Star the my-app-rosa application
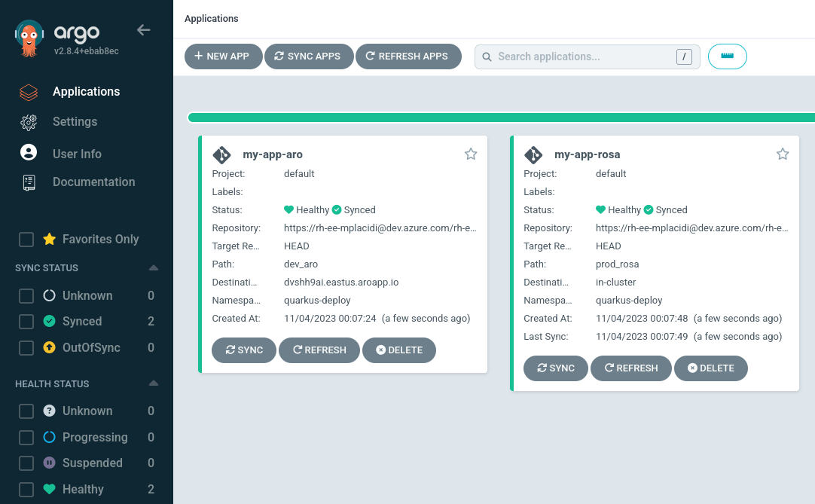This screenshot has width=815, height=504. click(x=783, y=154)
